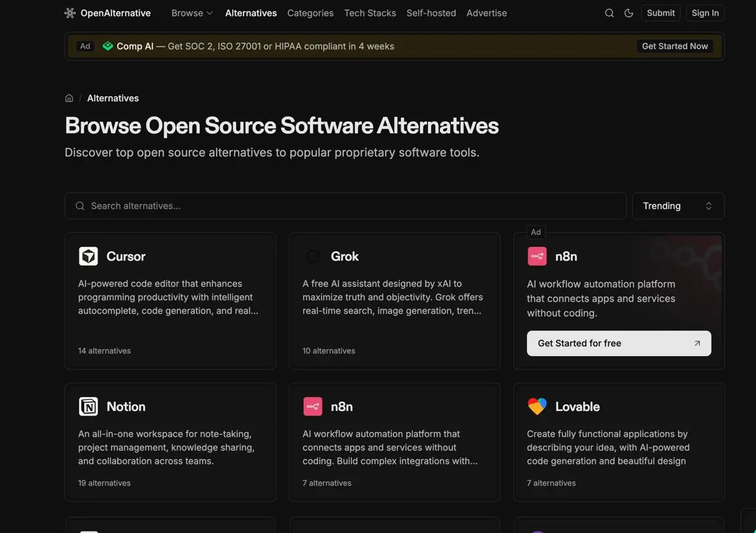Click Ad label in top banner
The width and height of the screenshot is (756, 533).
point(85,46)
